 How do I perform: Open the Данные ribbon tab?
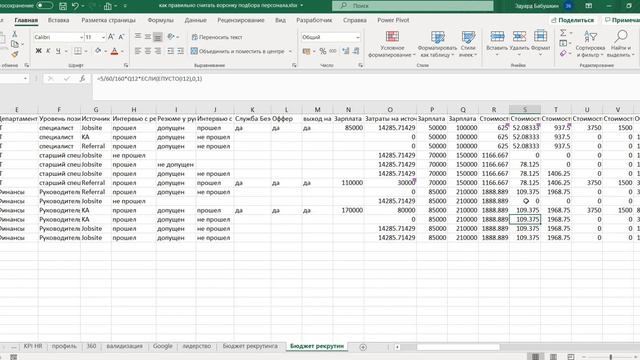pos(195,20)
